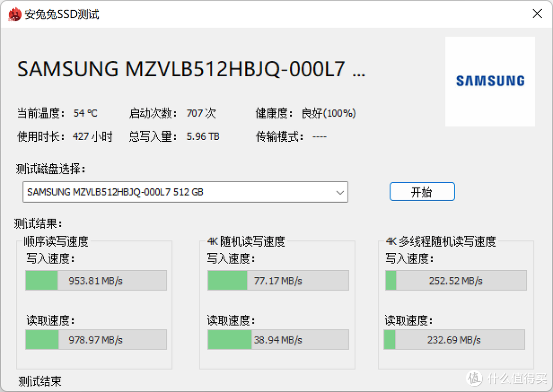Click the 启动次数 label
The height and width of the screenshot is (392, 553).
click(x=153, y=113)
